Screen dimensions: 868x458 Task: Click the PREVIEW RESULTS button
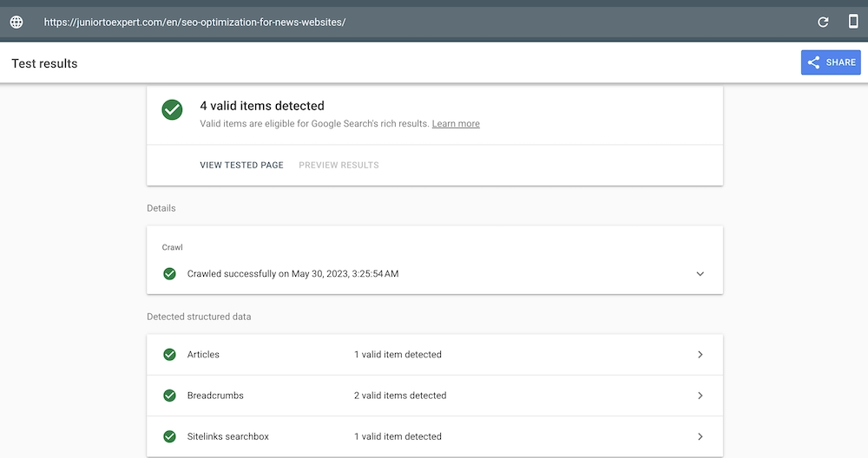339,165
